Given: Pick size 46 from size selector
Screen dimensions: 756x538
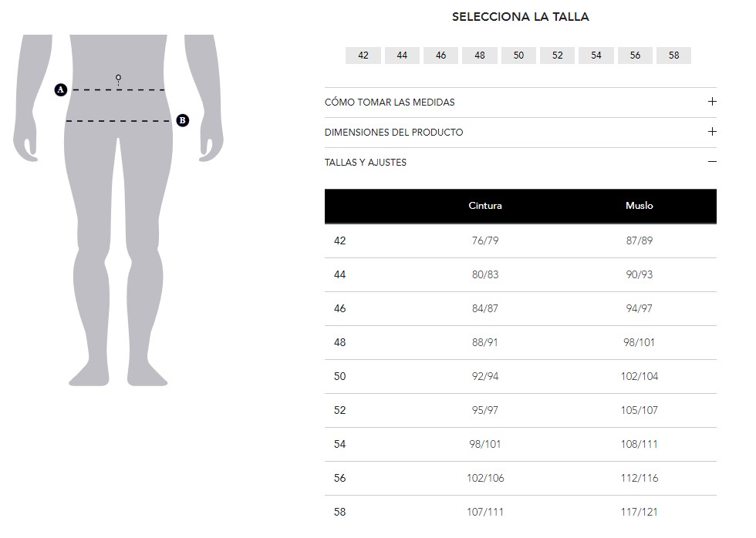Looking at the screenshot, I should (x=440, y=55).
